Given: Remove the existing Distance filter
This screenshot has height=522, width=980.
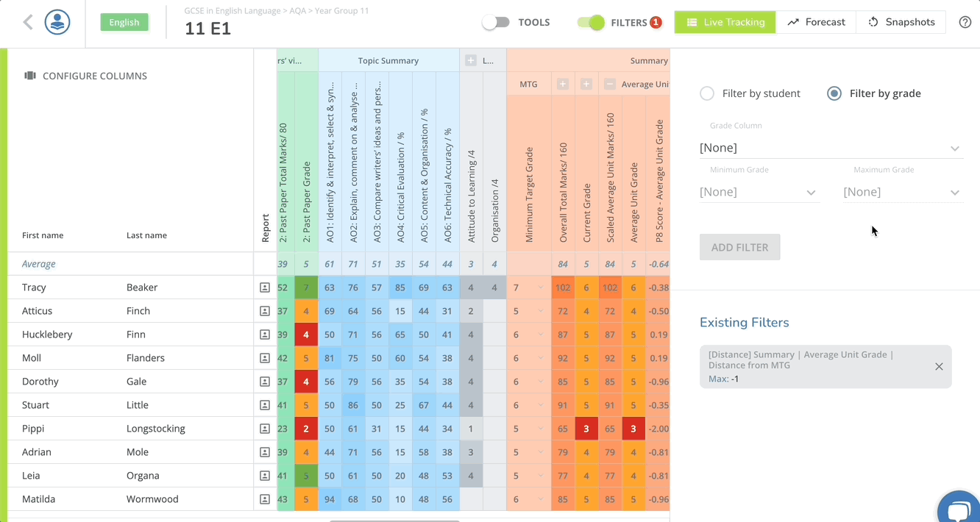Looking at the screenshot, I should tap(939, 366).
